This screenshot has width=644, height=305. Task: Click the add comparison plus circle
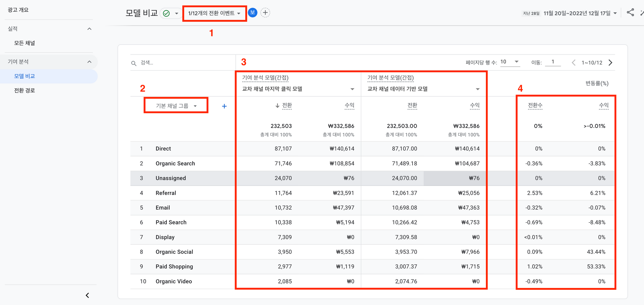[x=265, y=13]
